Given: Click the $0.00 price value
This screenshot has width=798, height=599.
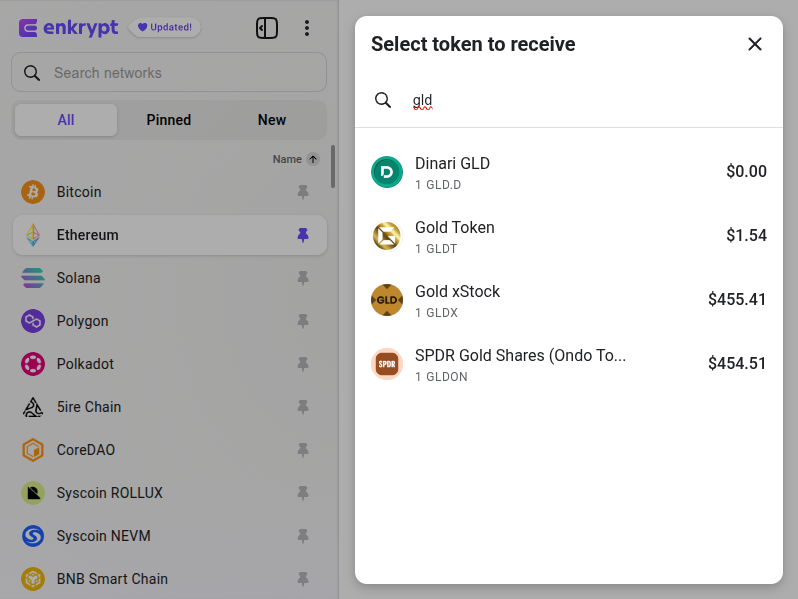Looking at the screenshot, I should point(746,172).
